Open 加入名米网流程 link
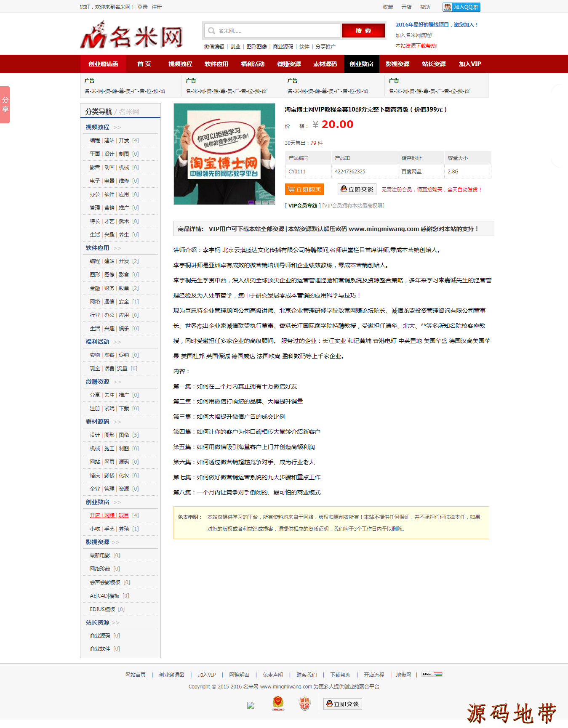Image resolution: width=568 pixels, height=728 pixels. [x=414, y=35]
